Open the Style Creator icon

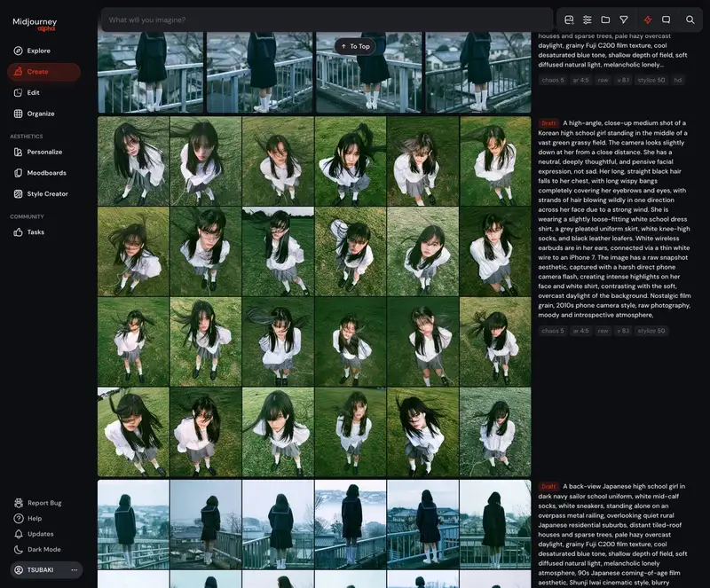[x=18, y=193]
